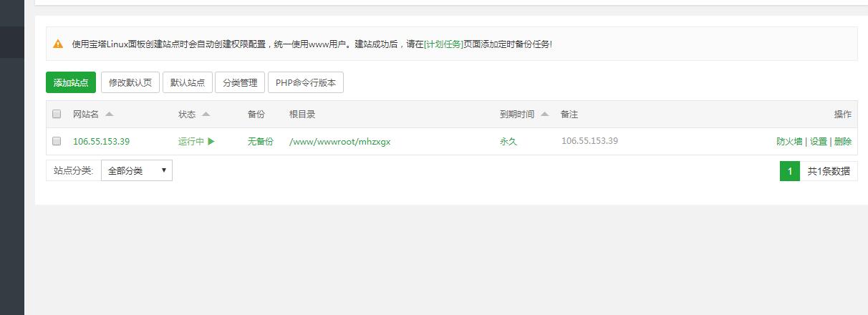Click 永久 expiration date link

point(508,142)
